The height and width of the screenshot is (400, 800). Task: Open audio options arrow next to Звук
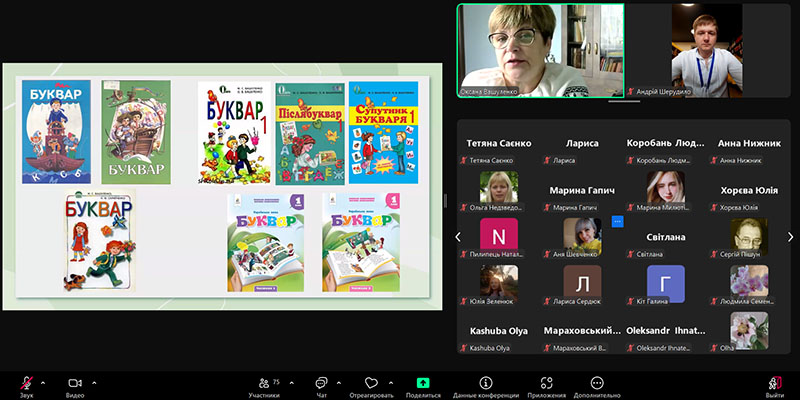tap(43, 383)
